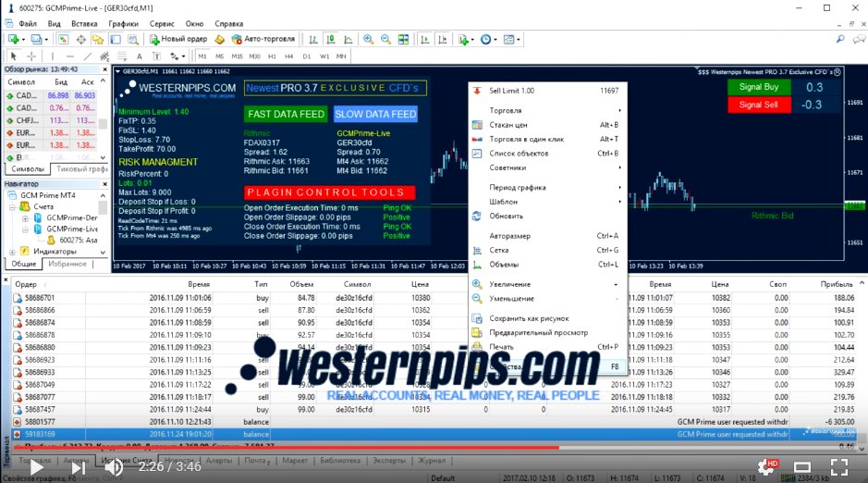Toggle the Авто-торговля button
Image resolution: width=868 pixels, height=483 pixels.
pos(263,40)
